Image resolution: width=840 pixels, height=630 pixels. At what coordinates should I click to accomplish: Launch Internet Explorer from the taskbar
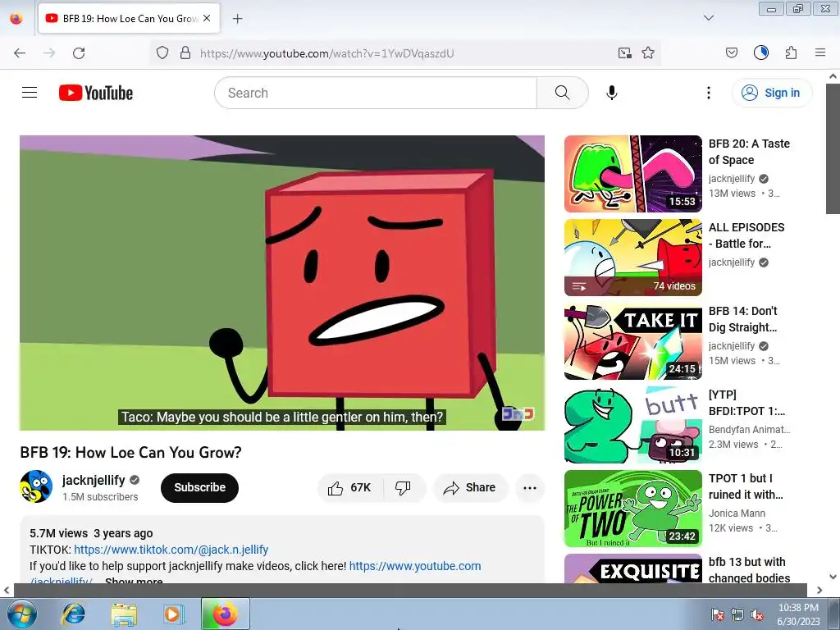point(73,614)
